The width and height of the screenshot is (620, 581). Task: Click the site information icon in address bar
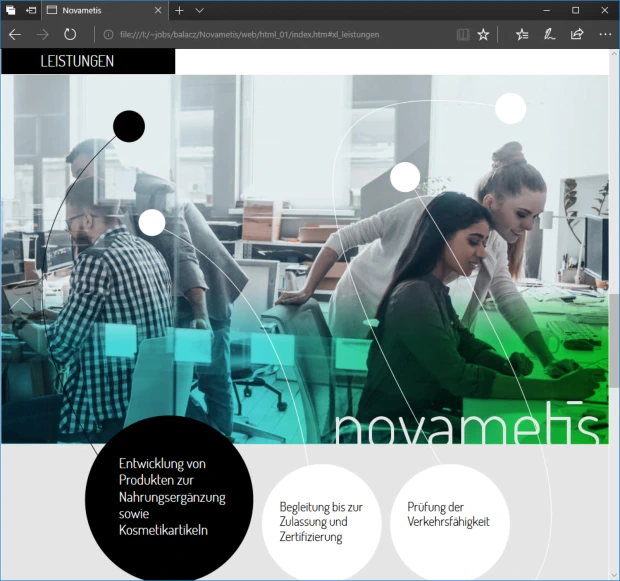coord(108,34)
